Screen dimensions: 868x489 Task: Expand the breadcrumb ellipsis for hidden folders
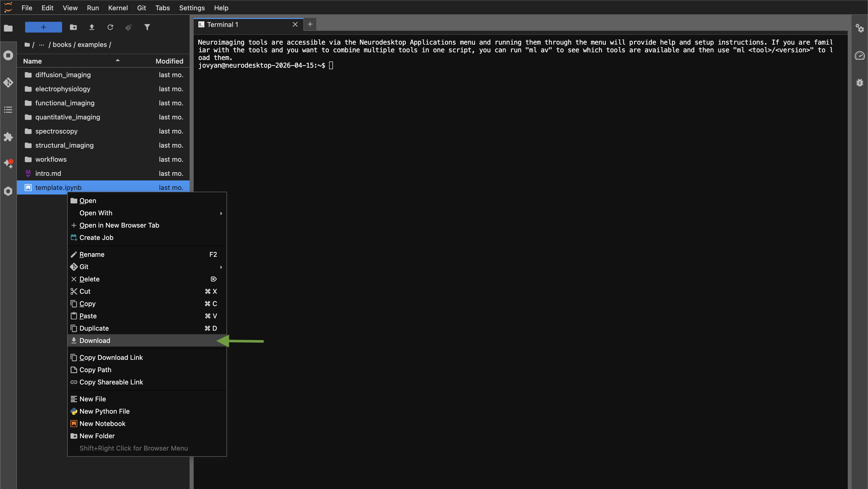tap(41, 44)
